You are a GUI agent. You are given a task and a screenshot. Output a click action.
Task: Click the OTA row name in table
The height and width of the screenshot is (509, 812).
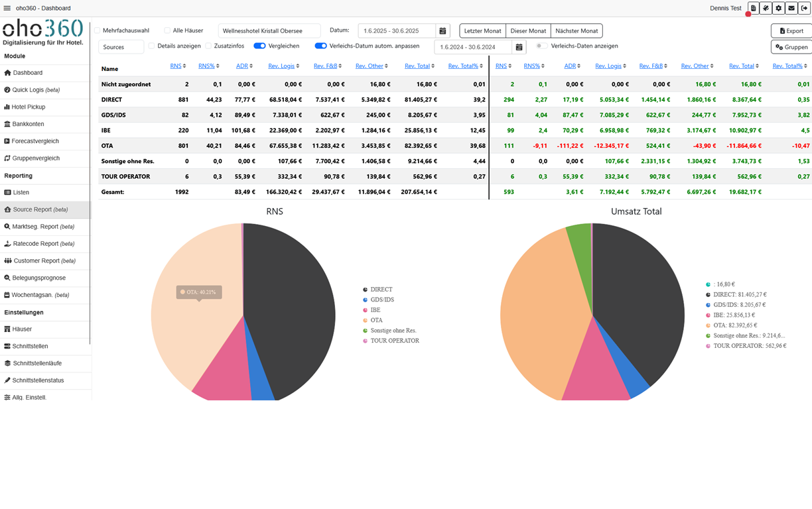click(x=107, y=146)
